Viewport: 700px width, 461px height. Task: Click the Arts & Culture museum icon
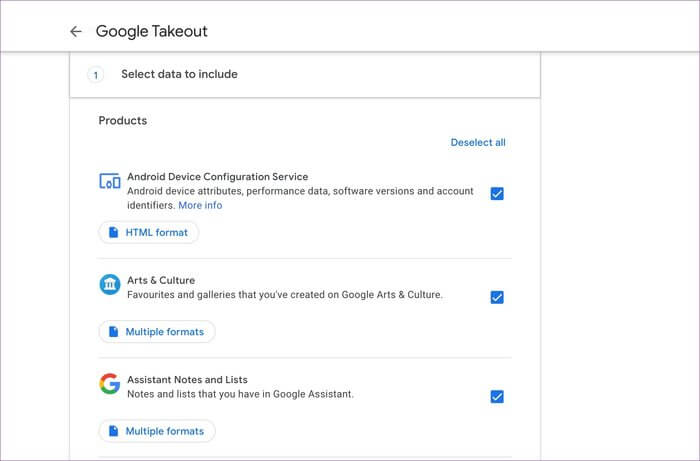point(109,284)
